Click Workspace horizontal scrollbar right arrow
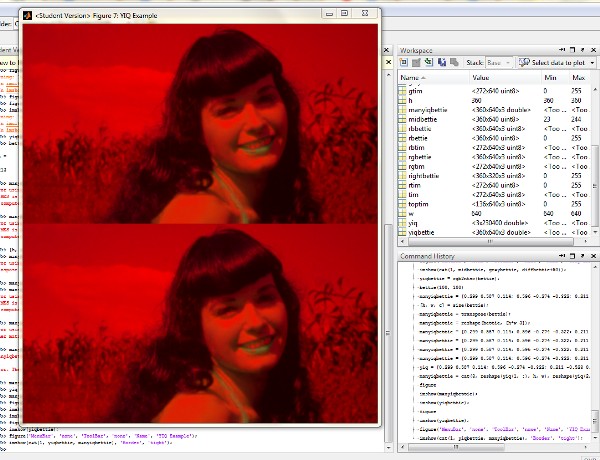Screen dimensions: 600x460 (586, 241)
